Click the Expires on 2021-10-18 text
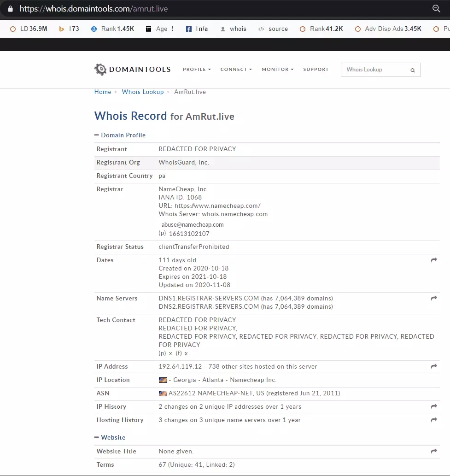Image resolution: width=450 pixels, height=476 pixels. tap(193, 276)
